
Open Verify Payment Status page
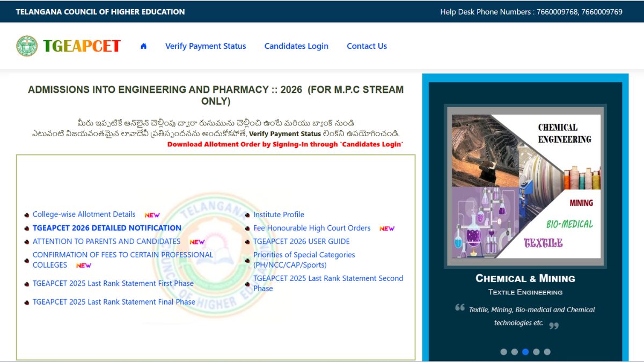coord(206,46)
